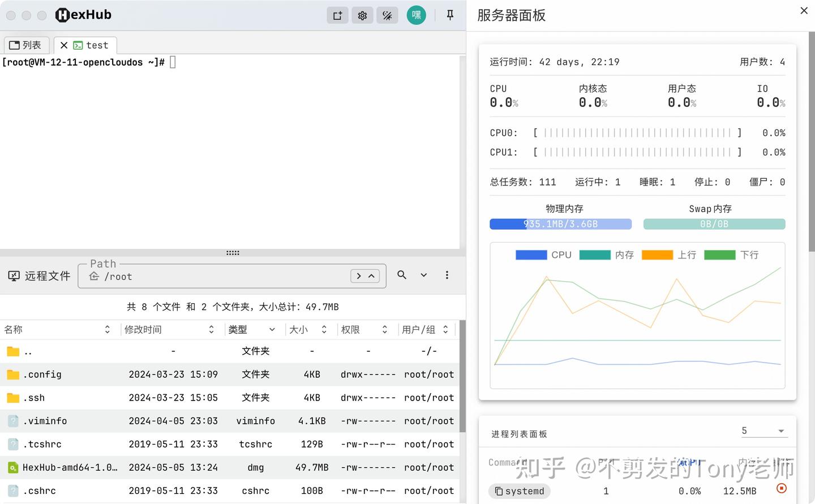Click the 物理内存 usage progress bar
Image resolution: width=815 pixels, height=504 pixels.
tap(560, 224)
